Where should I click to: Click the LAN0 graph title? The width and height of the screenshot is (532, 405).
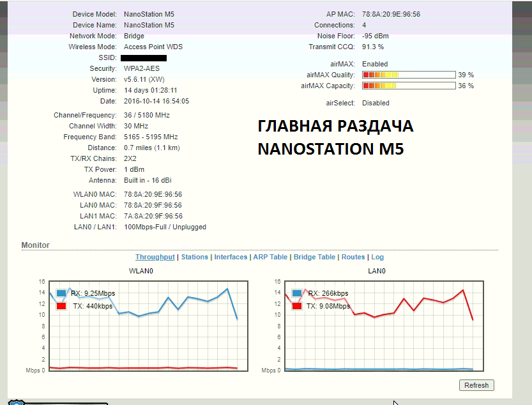pos(377,271)
